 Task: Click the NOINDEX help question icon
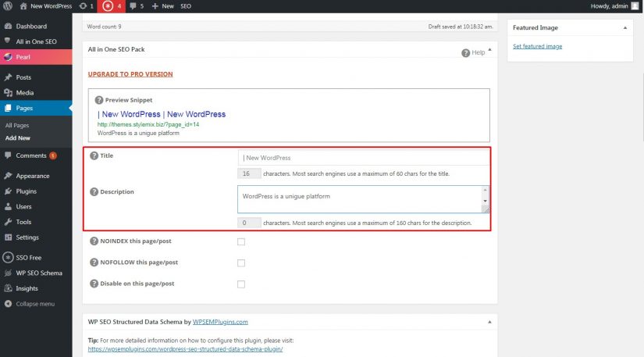click(x=94, y=241)
